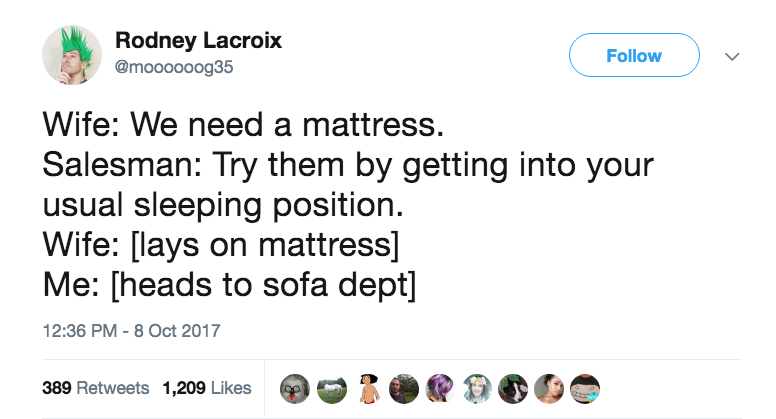
Task: Open the 12:36 PM - 8 Oct 2017 timestamp
Action: click(131, 331)
